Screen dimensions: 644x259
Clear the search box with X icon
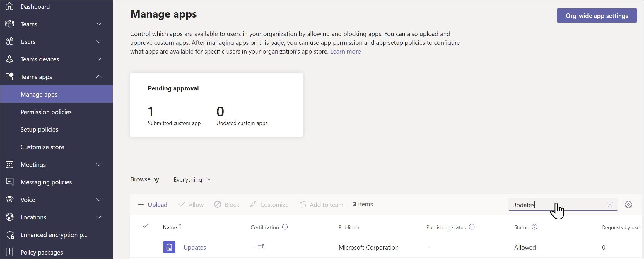[610, 205]
